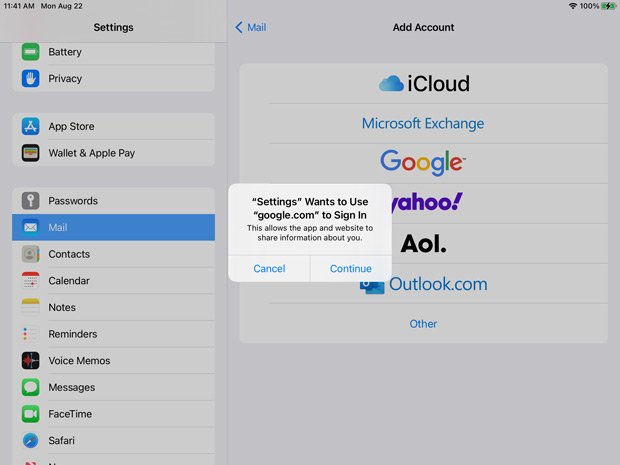The image size is (620, 465).
Task: Open Voice Memos settings row
Action: (x=113, y=361)
